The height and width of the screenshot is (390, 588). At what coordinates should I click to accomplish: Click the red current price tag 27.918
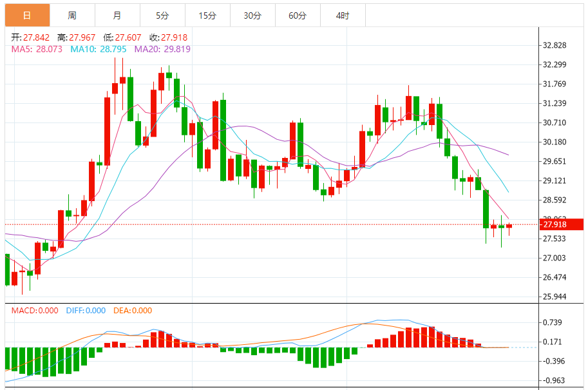point(562,224)
